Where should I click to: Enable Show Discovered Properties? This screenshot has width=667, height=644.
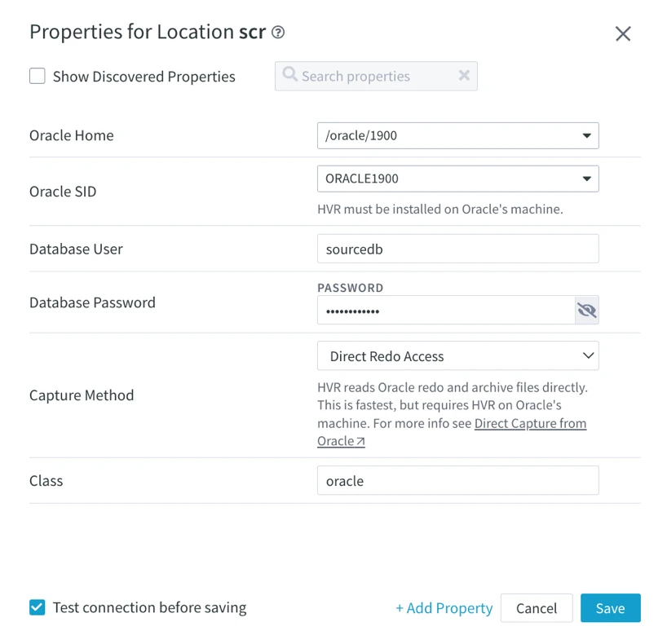(x=37, y=76)
